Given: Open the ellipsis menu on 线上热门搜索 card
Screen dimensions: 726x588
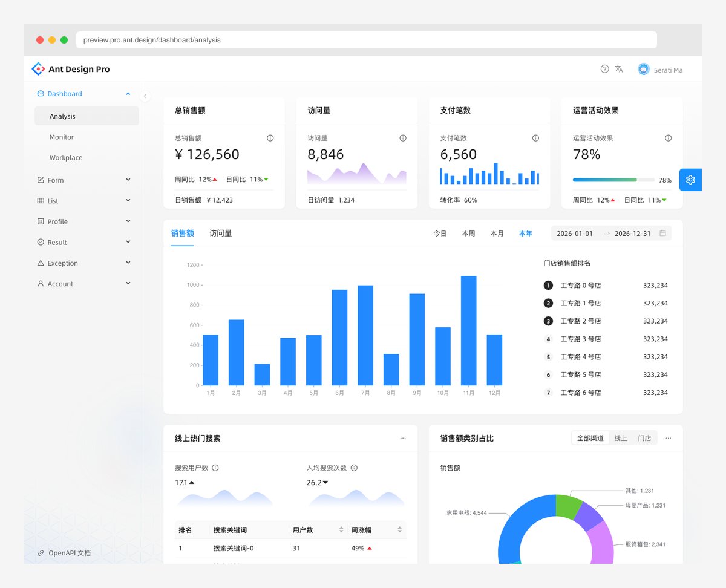Looking at the screenshot, I should (403, 437).
